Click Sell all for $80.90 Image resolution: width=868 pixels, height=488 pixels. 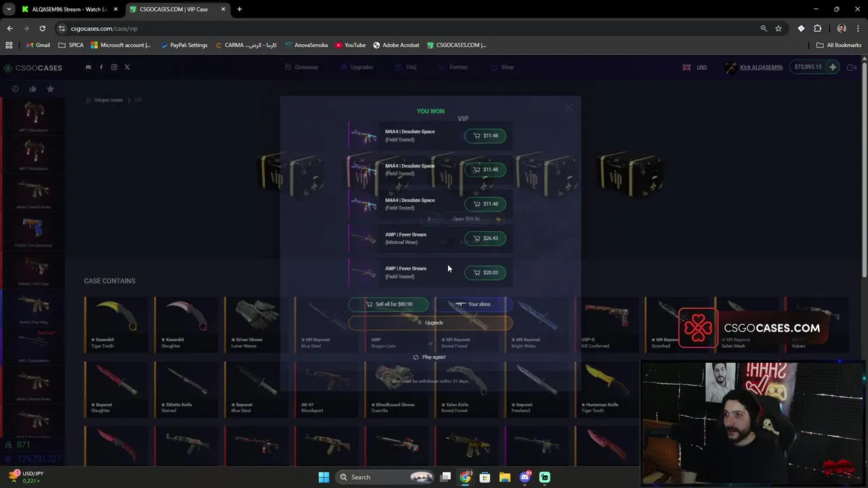(389, 304)
